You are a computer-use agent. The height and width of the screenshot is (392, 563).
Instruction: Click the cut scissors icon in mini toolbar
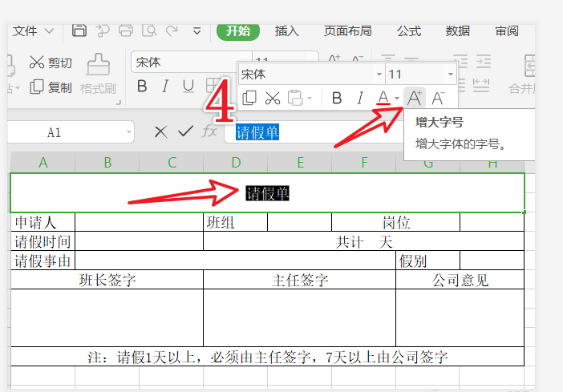coord(273,98)
